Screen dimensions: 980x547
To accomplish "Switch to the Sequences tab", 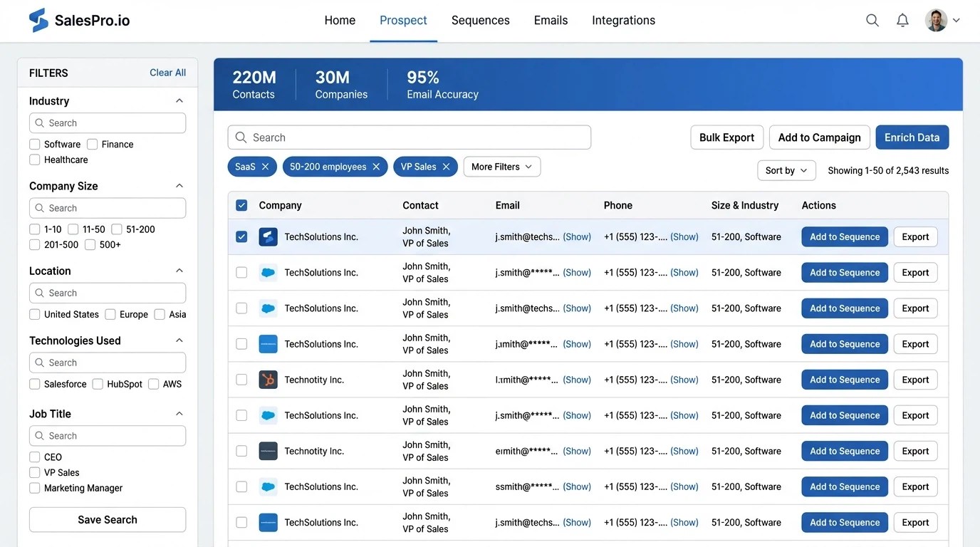I will 480,20.
